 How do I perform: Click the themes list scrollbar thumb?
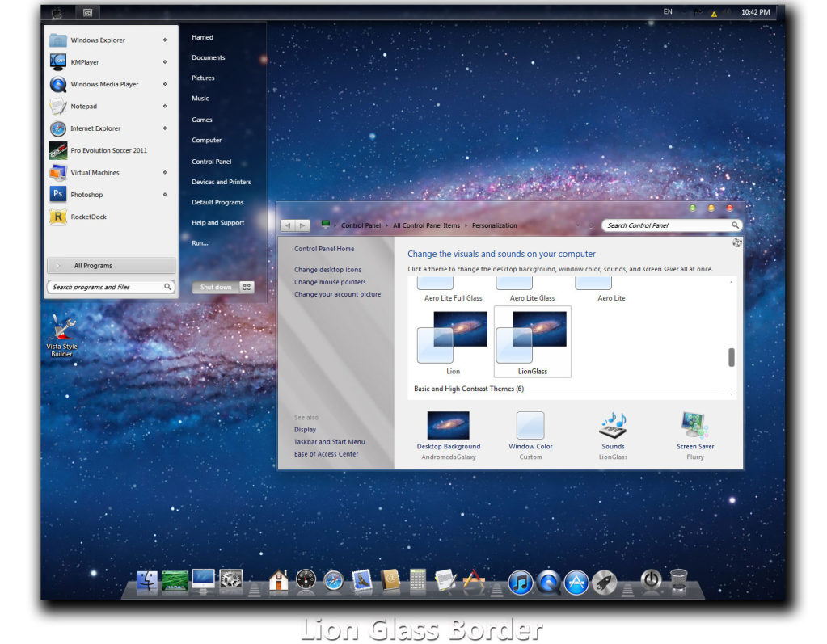pos(732,357)
